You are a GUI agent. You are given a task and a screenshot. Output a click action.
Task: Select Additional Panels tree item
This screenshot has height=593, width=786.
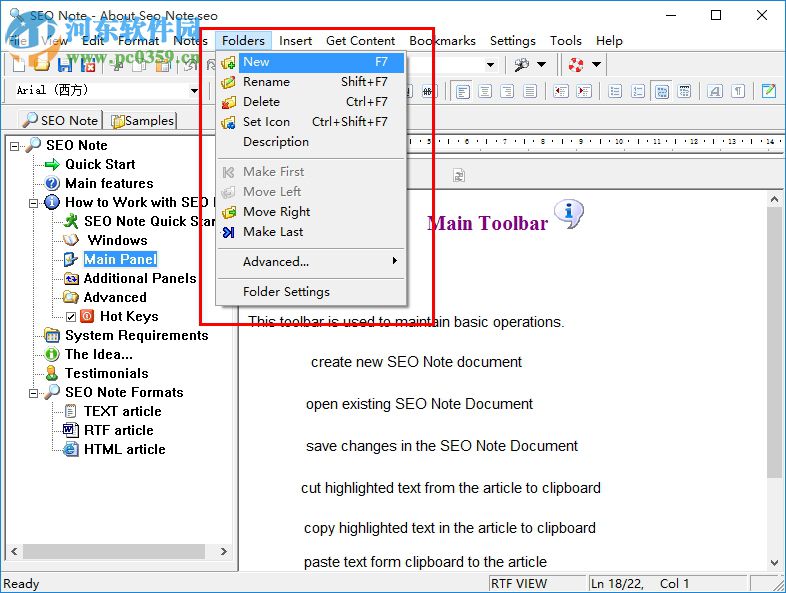[140, 279]
